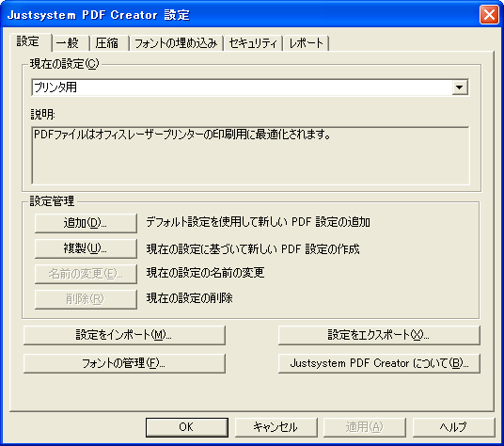Click the text デフォルト設定を使用して新しい PDF 設定の追加
This screenshot has height=446, width=504.
tap(258, 222)
